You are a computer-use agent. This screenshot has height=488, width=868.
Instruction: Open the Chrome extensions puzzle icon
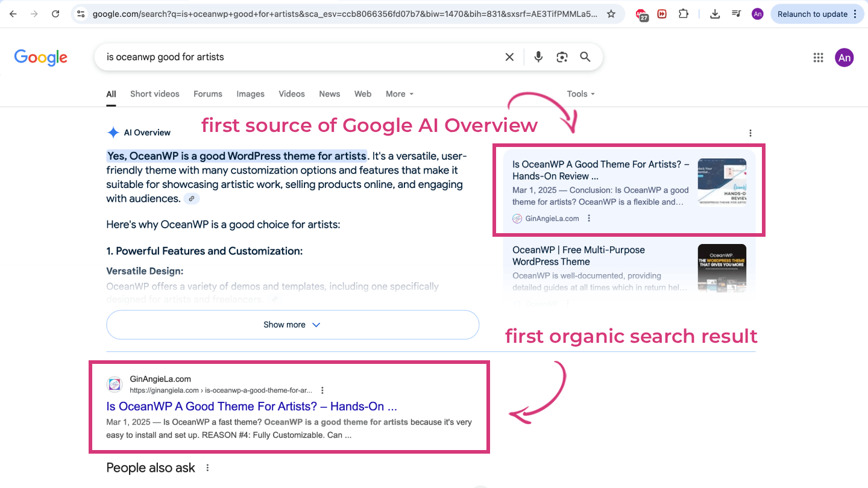point(684,13)
